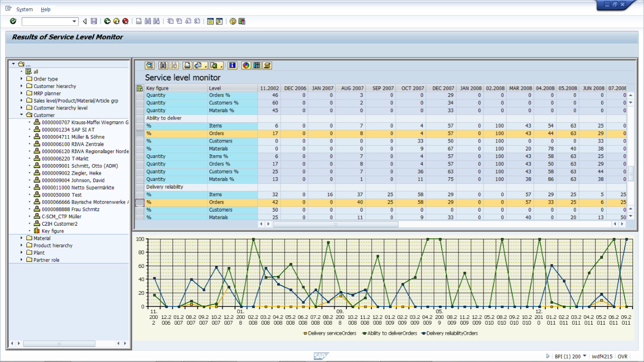The width and height of the screenshot is (644, 362).
Task: Select row for Delivery reliability % Orders
Action: point(139,202)
